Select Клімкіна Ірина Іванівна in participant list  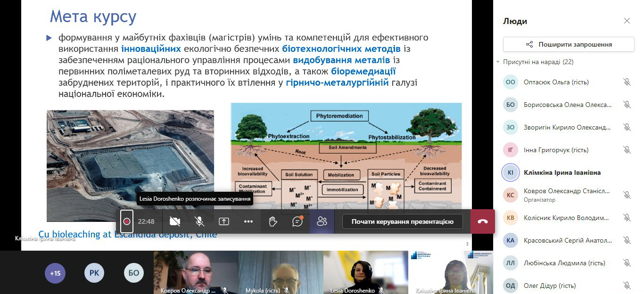click(562, 172)
